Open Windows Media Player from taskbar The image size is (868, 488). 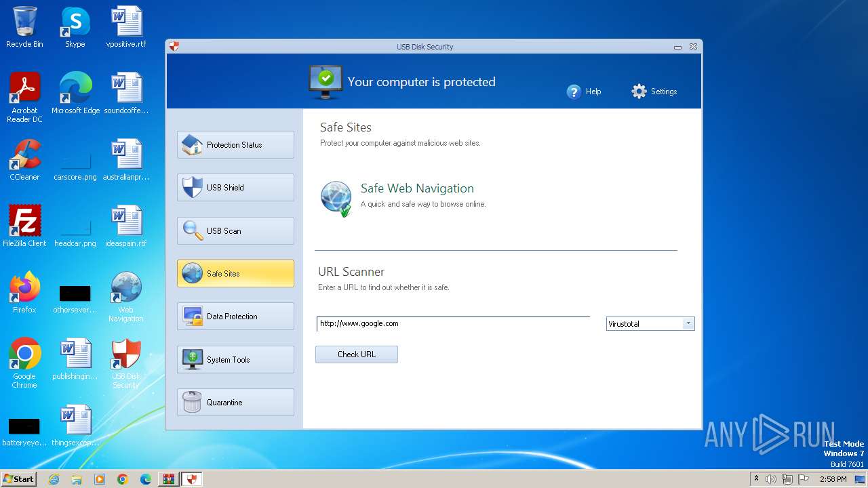tap(100, 479)
